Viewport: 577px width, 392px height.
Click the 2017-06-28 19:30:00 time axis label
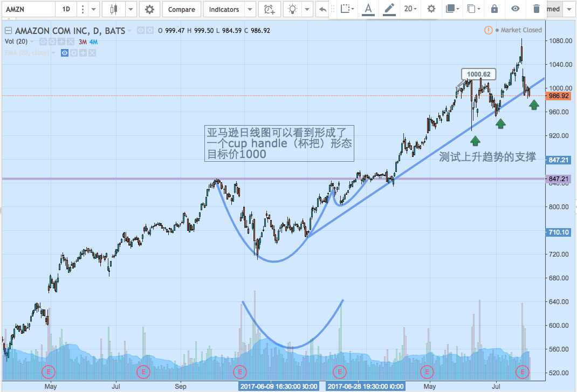366,387
